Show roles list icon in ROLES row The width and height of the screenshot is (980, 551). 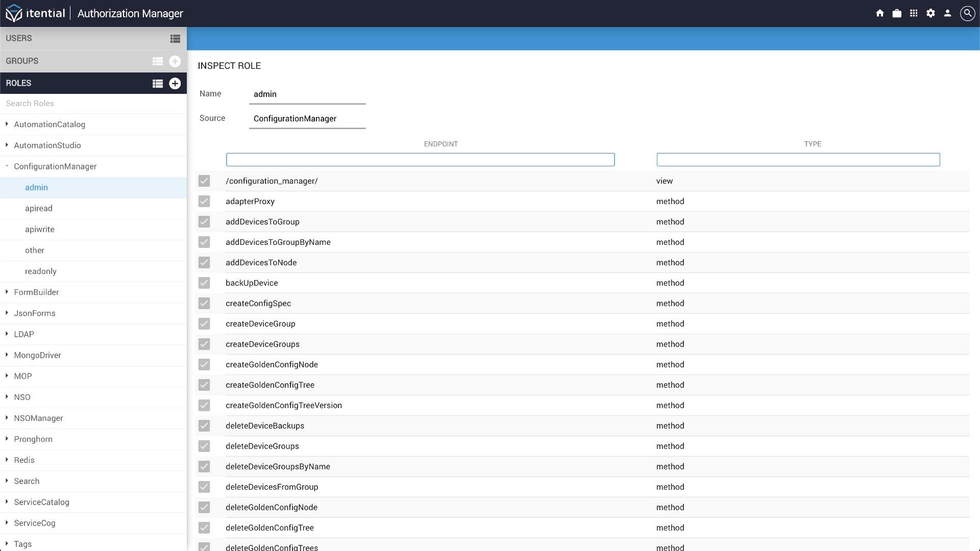[158, 84]
